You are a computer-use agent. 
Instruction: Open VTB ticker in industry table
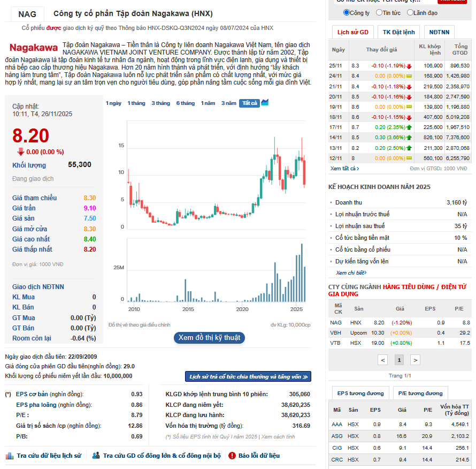pyautogui.click(x=335, y=343)
